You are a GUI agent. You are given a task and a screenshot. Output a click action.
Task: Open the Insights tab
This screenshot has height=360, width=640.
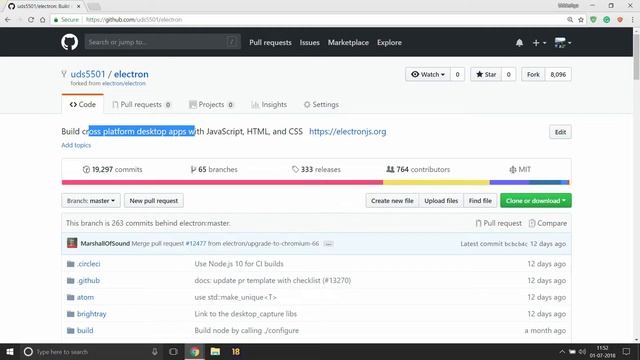click(x=269, y=104)
